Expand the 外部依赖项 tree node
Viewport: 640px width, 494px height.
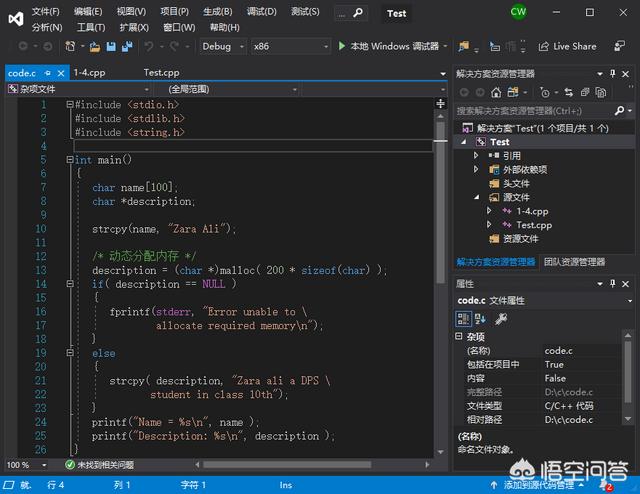[x=476, y=169]
